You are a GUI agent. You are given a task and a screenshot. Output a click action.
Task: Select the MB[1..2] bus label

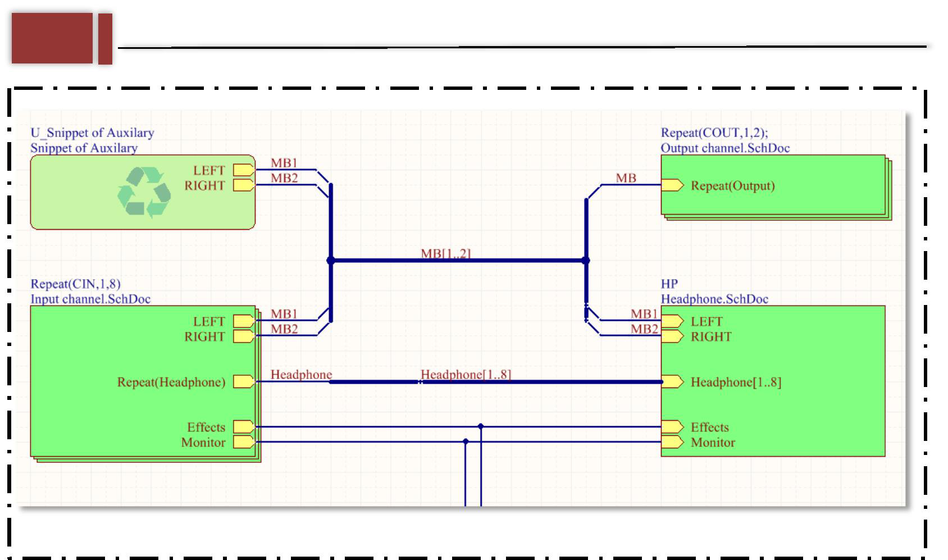(x=445, y=253)
